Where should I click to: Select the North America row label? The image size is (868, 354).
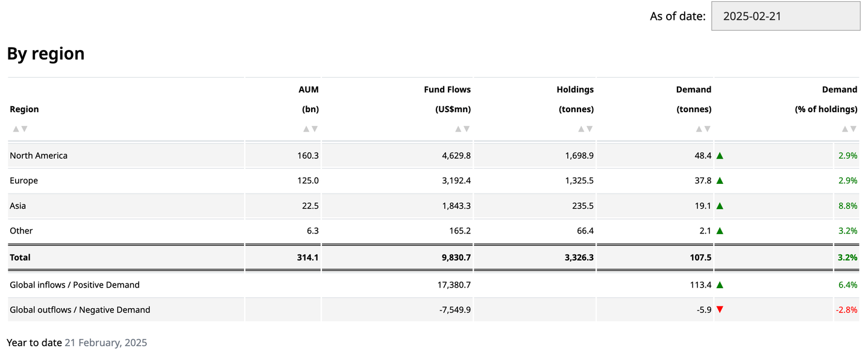coord(39,156)
